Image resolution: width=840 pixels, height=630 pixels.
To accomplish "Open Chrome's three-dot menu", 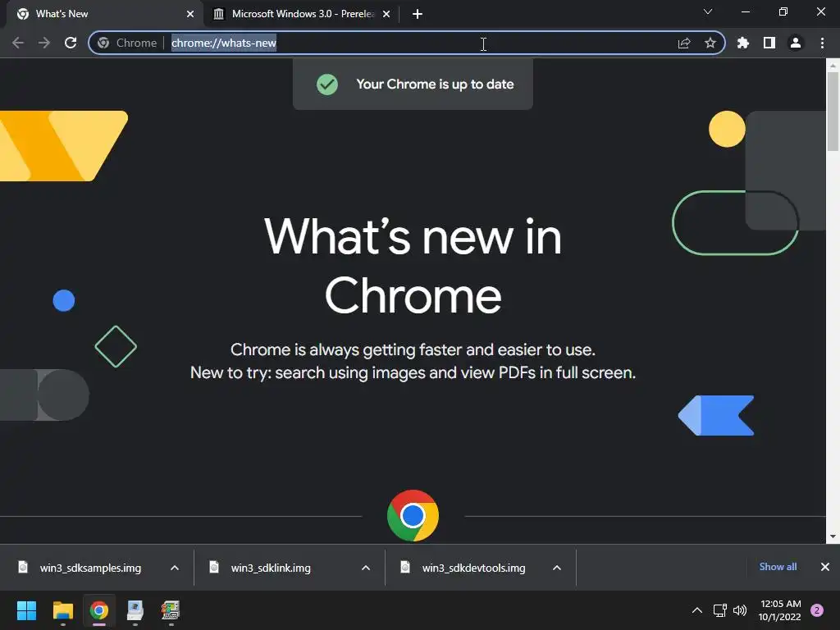I will pos(822,43).
